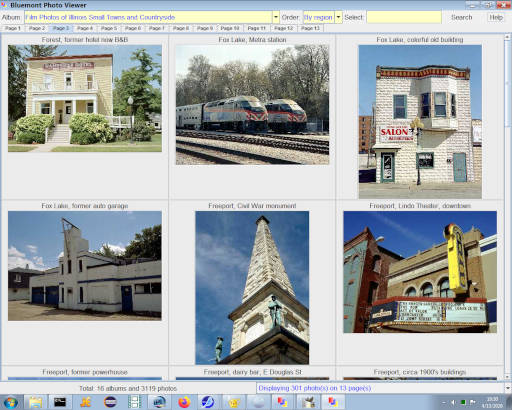Open the Freeport Civil War monument photo
512x410 pixels.
[x=252, y=288]
